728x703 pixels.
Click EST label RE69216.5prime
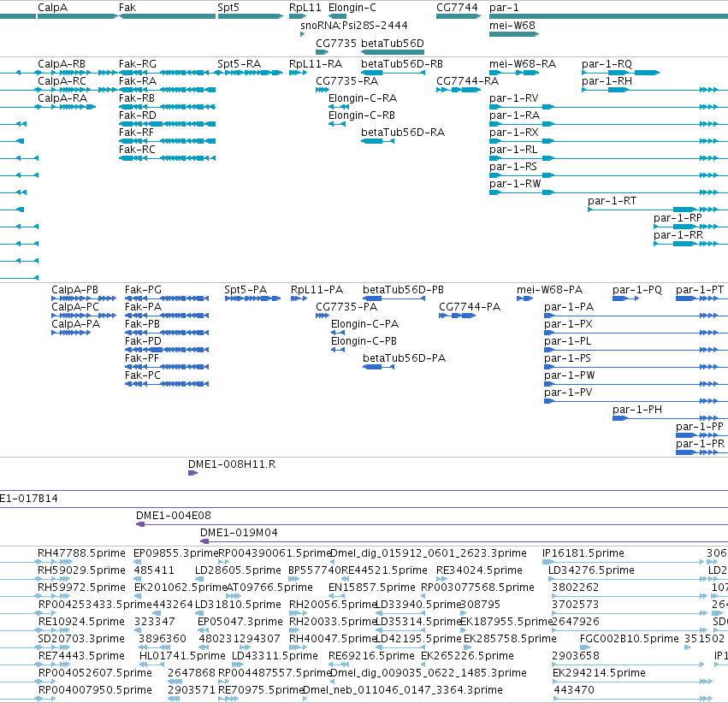[x=371, y=656]
